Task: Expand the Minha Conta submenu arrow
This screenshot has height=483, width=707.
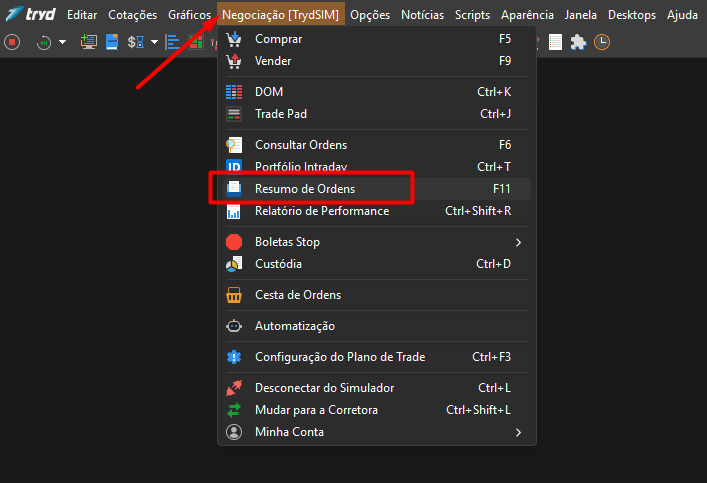Action: pyautogui.click(x=518, y=432)
